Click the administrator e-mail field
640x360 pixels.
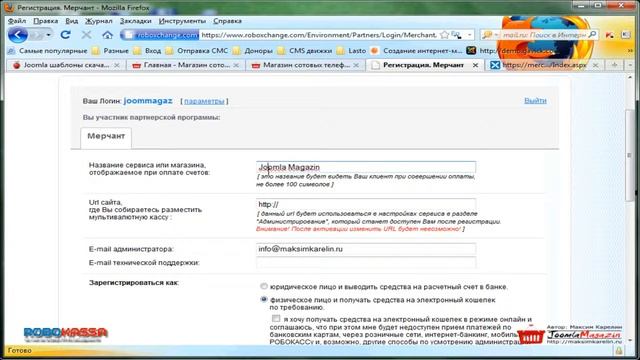point(366,249)
